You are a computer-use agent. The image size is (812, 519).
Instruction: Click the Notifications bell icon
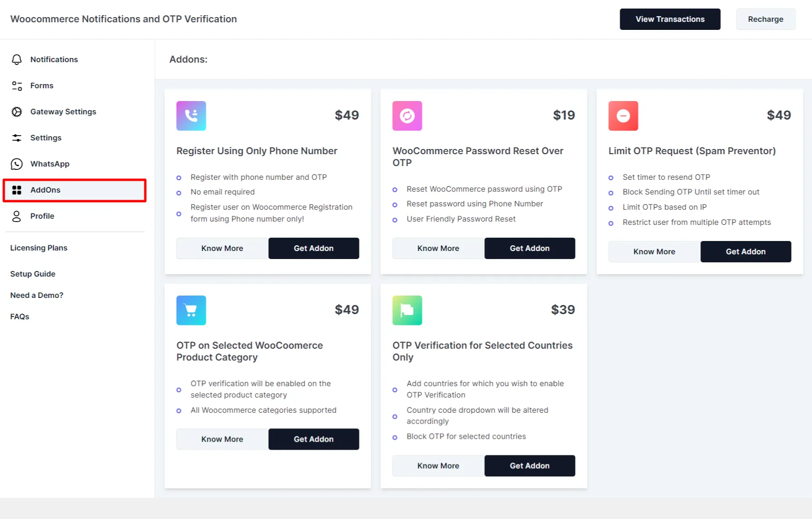[17, 59]
